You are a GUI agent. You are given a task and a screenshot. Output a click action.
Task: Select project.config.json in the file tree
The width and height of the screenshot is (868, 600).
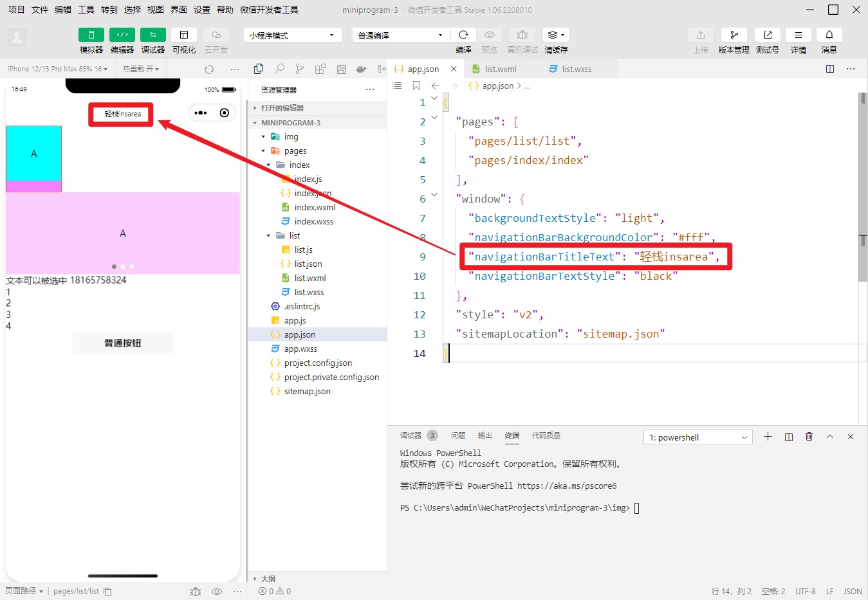317,363
